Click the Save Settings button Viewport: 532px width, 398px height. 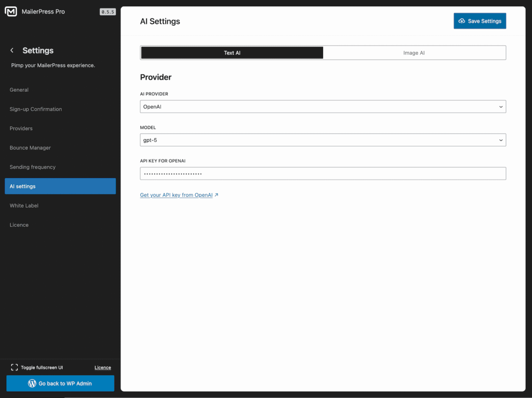pos(480,21)
